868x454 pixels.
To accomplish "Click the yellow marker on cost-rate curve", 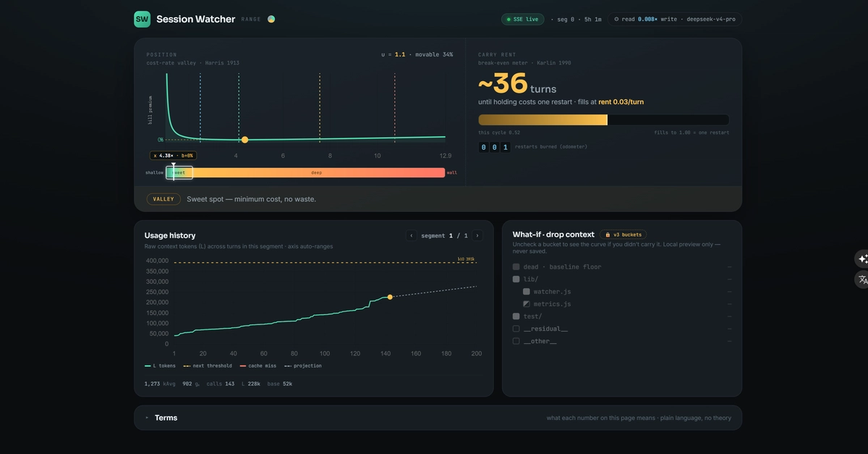I will click(245, 140).
